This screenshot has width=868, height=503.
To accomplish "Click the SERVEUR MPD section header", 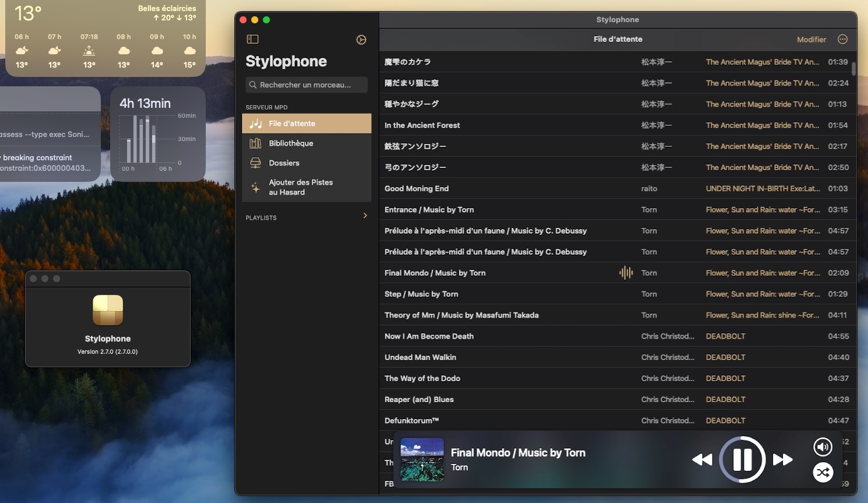I will tap(266, 107).
